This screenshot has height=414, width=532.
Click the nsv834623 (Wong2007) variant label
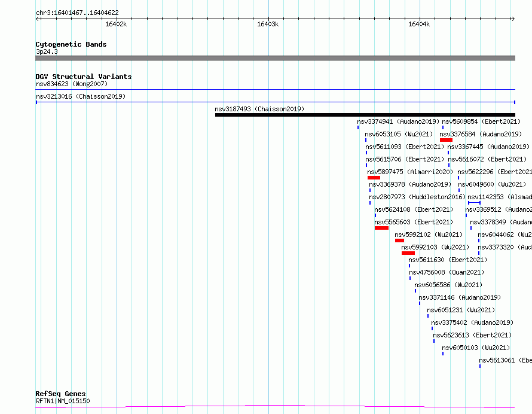(72, 84)
